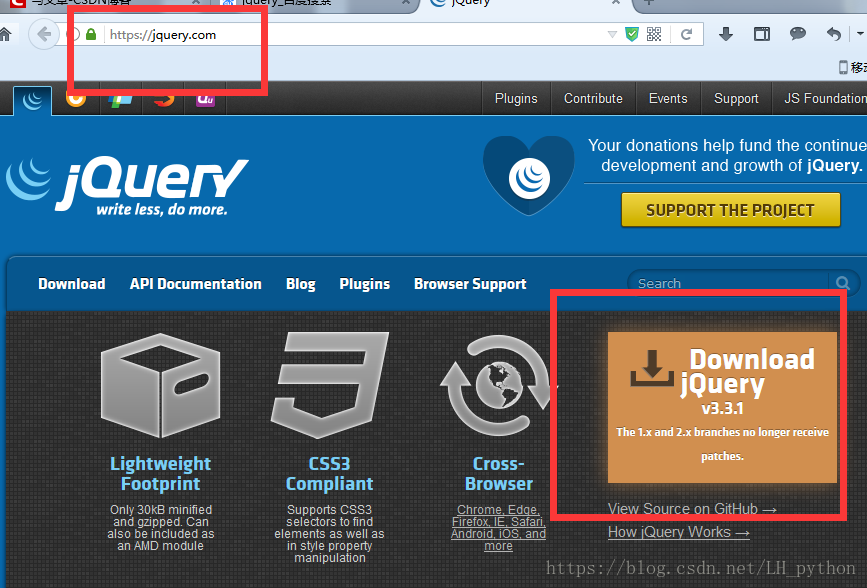Screen dimensions: 867x588
Task: Click the Lightweight Footprint box icon
Action: click(x=160, y=386)
